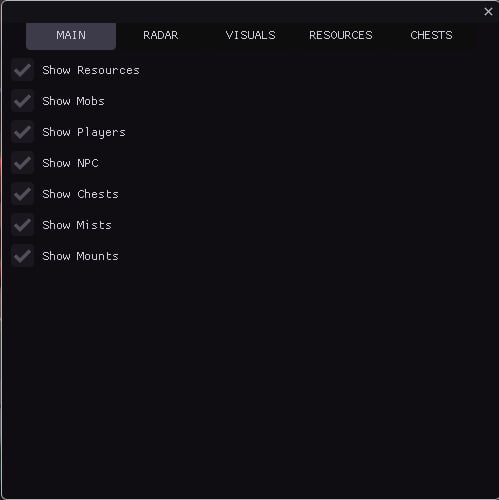Disable the Show Players checkbox

click(x=22, y=132)
